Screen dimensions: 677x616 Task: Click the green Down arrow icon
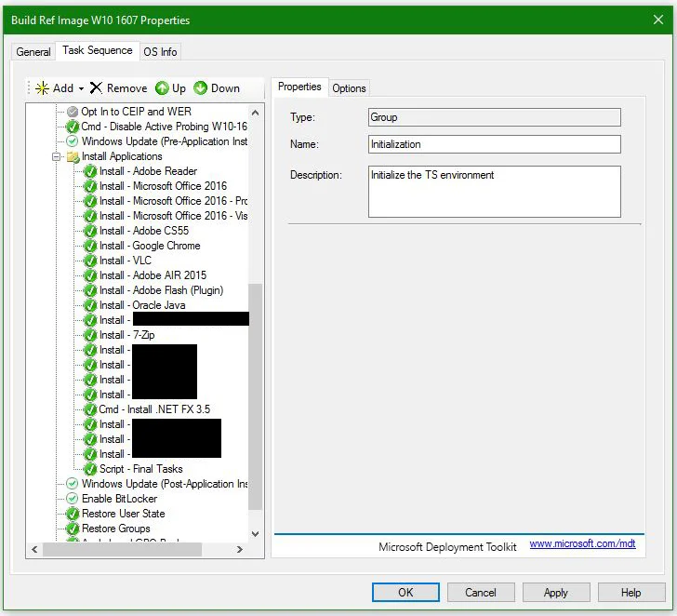(200, 88)
